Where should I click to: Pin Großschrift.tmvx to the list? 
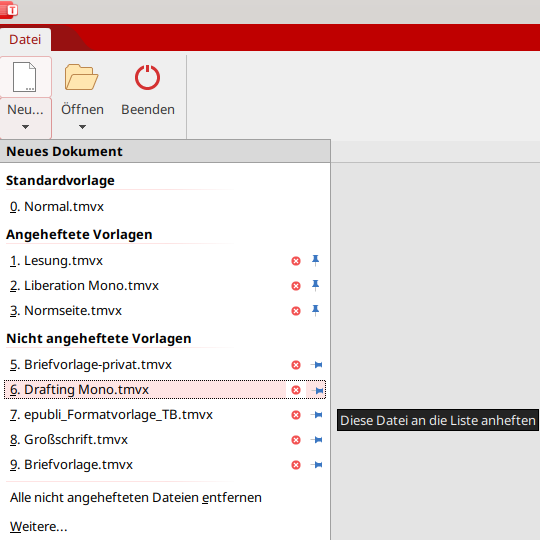(316, 440)
